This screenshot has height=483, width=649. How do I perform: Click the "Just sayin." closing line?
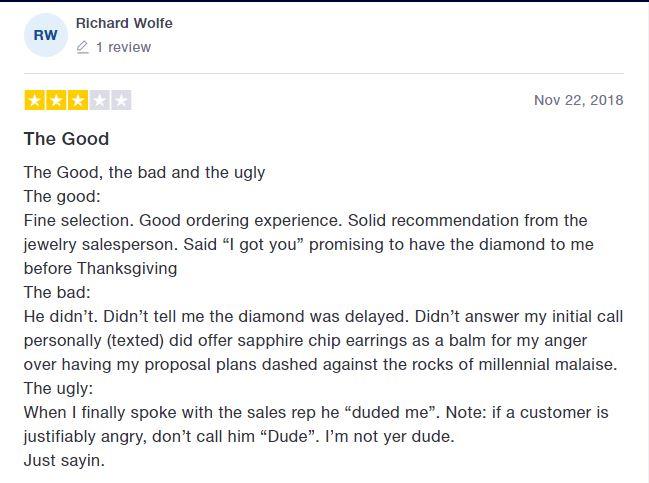(64, 461)
